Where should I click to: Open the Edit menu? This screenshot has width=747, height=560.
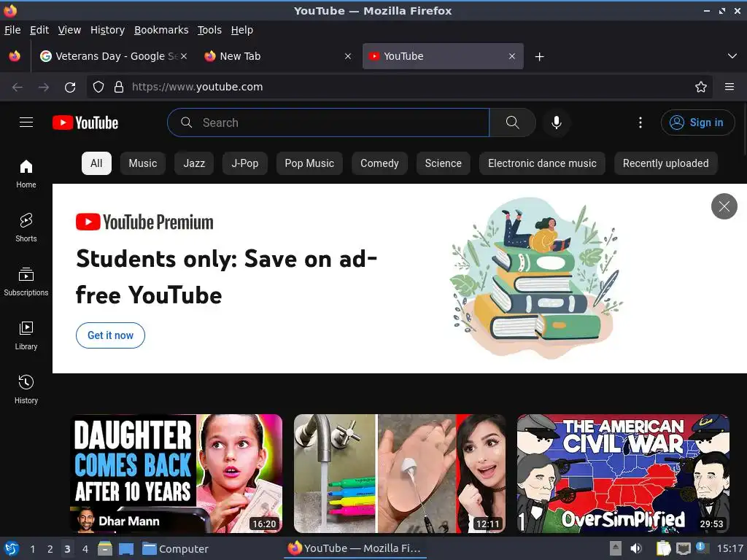39,30
